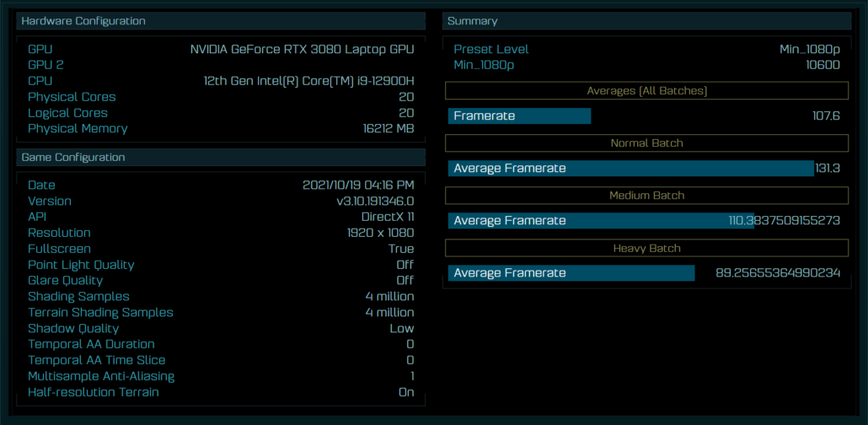Select the Normal Batch heading
Image resolution: width=868 pixels, height=425 pixels.
click(x=646, y=143)
